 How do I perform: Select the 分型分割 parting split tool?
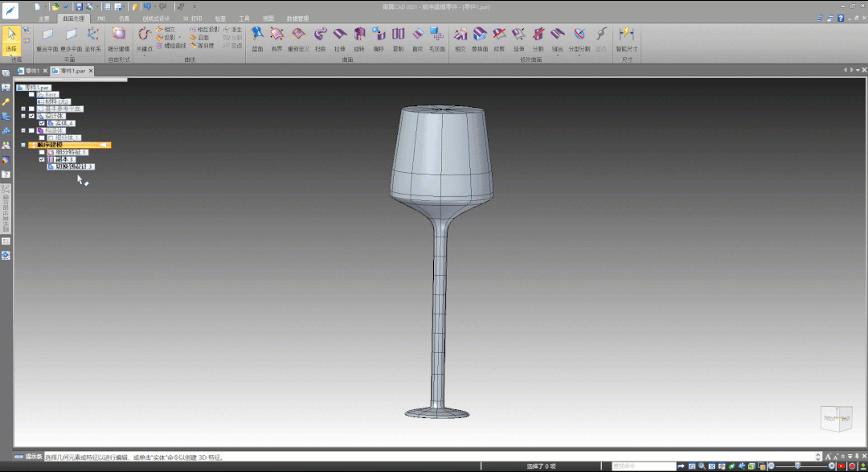pyautogui.click(x=579, y=39)
